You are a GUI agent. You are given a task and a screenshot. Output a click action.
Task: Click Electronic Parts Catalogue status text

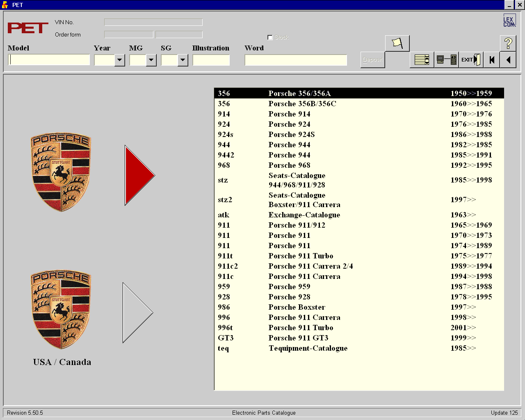pyautogui.click(x=264, y=413)
